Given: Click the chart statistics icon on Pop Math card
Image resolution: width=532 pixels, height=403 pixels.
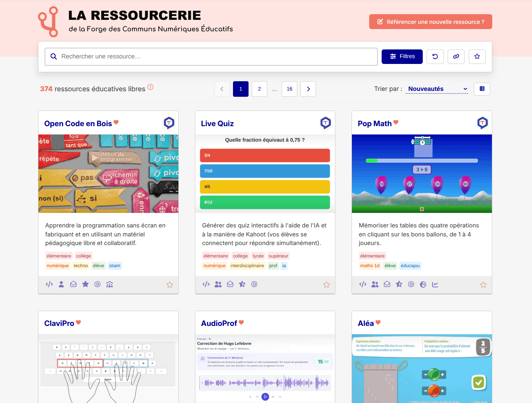Looking at the screenshot, I should click(435, 284).
